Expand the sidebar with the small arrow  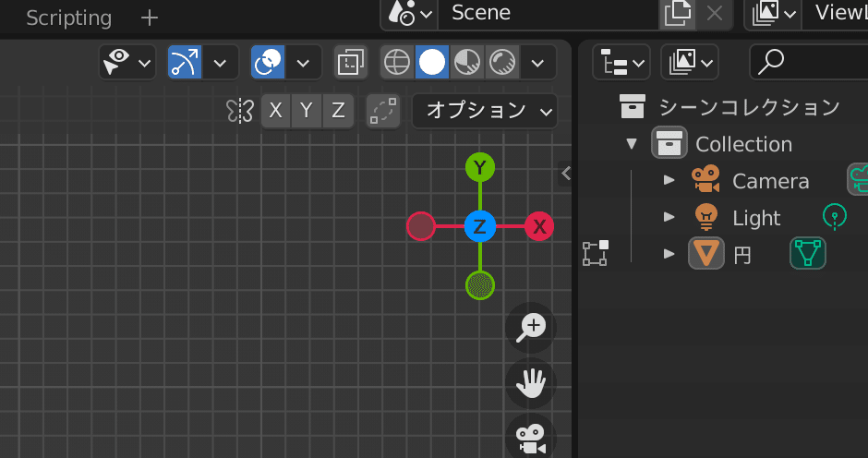(565, 174)
